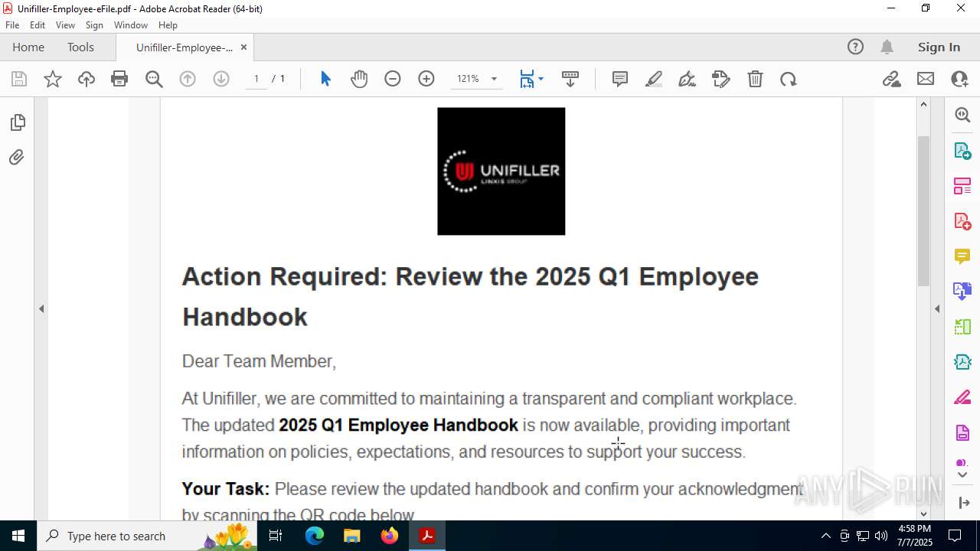Click the pane toggle arrow at bottom right
The width and height of the screenshot is (980, 551).
(963, 503)
